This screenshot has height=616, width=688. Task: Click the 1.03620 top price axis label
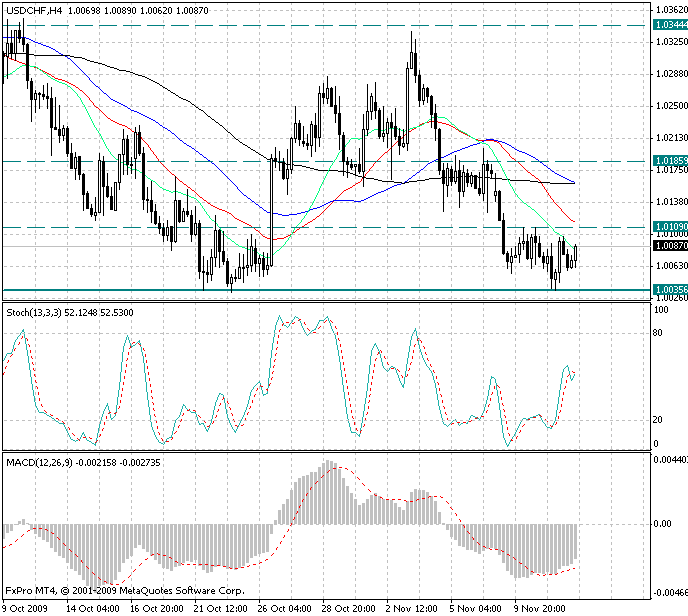click(x=669, y=10)
